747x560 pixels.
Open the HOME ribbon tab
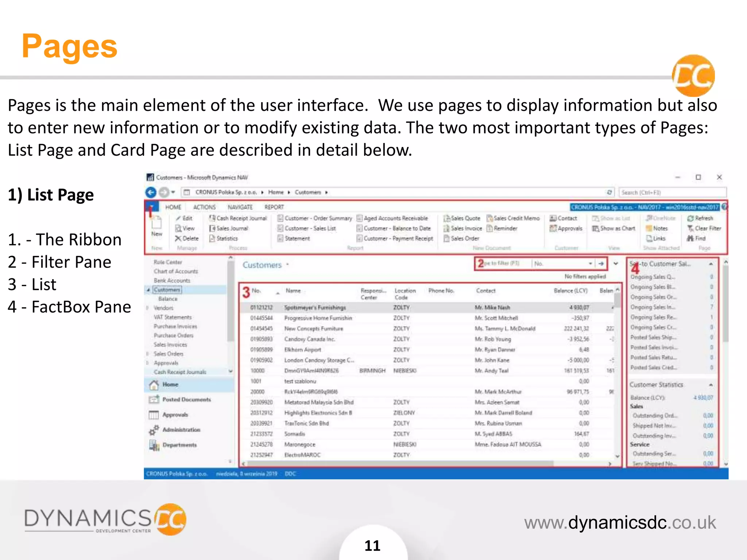pyautogui.click(x=173, y=207)
